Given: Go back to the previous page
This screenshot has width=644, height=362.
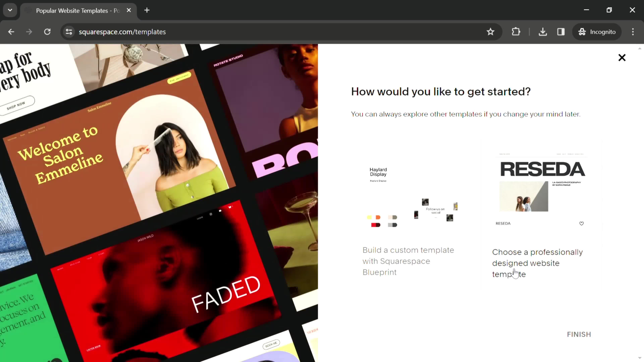Looking at the screenshot, I should pyautogui.click(x=11, y=32).
